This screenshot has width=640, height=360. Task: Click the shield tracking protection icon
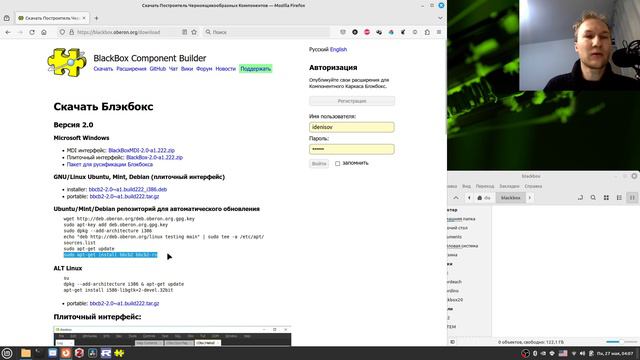[x=62, y=32]
